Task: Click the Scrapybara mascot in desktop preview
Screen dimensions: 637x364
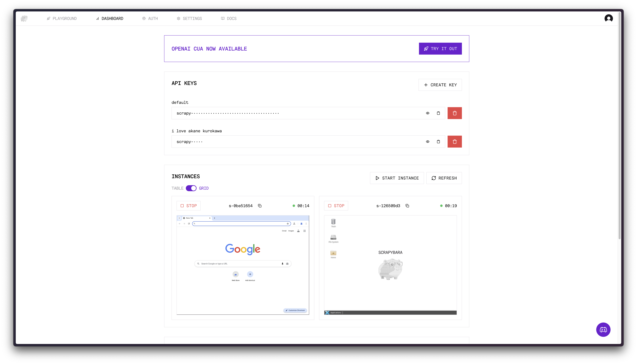Action: point(390,269)
